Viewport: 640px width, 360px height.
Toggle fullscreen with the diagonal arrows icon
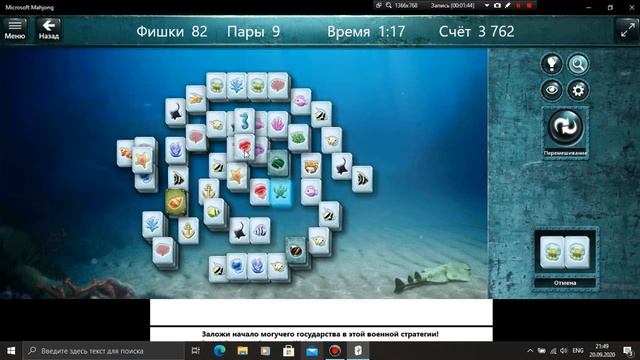(x=627, y=30)
